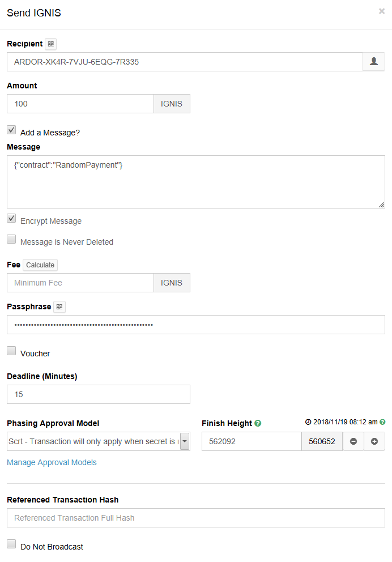This screenshot has width=392, height=562.
Task: Decrease finish height with minus button
Action: (x=353, y=441)
